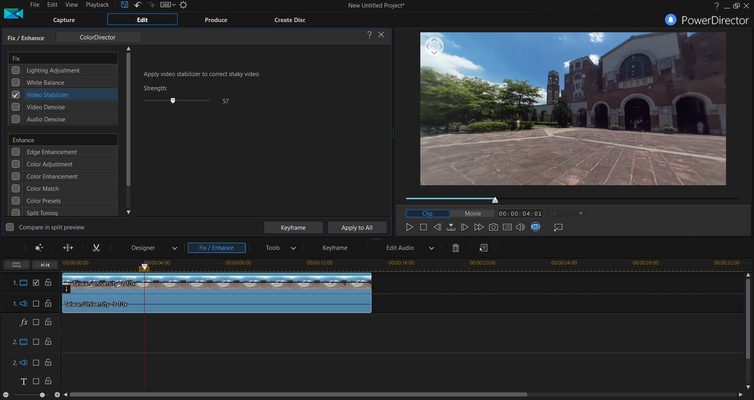754x400 pixels.
Task: Enable the 360 video mode icon
Action: point(535,227)
